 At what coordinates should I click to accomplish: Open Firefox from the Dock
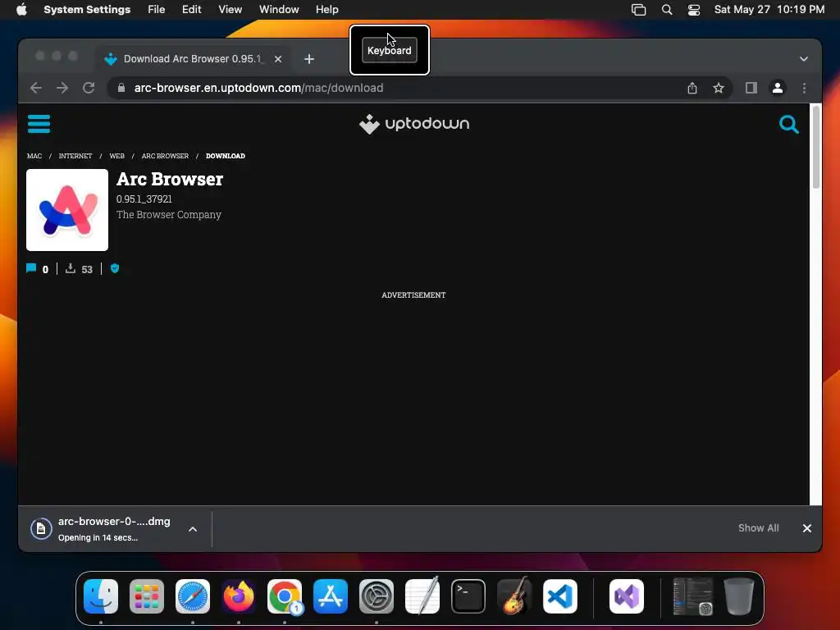click(x=239, y=596)
